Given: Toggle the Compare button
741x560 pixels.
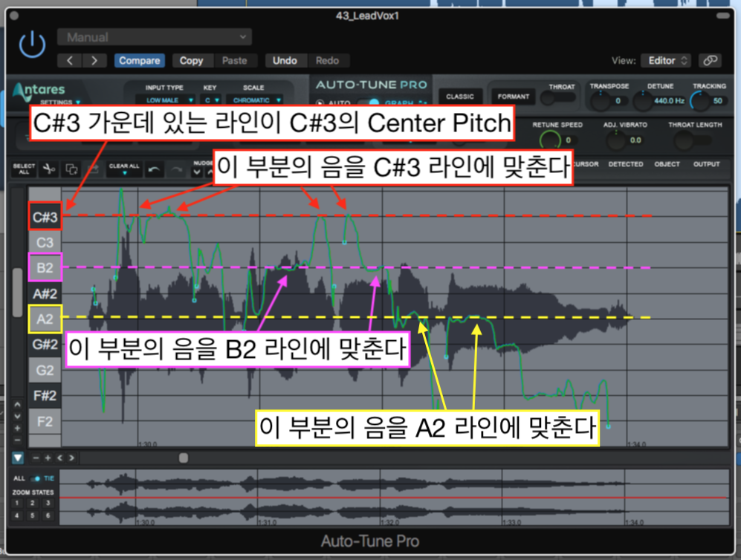Looking at the screenshot, I should click(140, 60).
